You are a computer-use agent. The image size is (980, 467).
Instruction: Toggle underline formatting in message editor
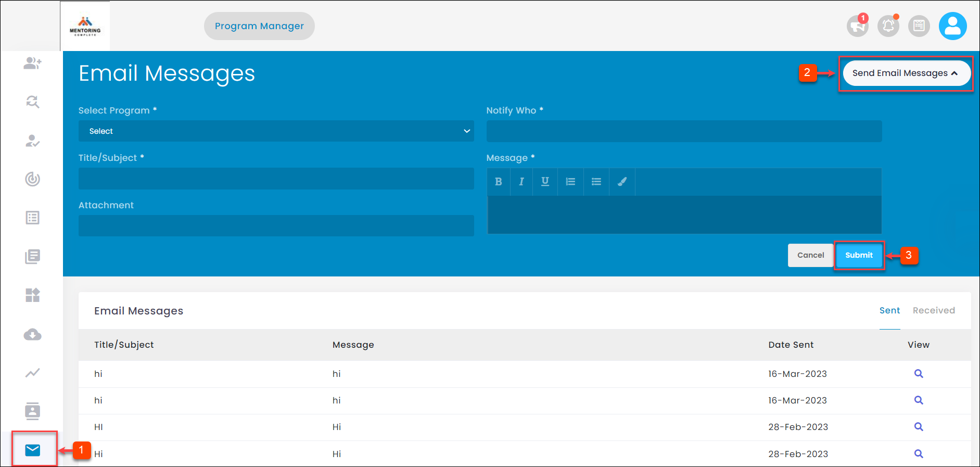click(545, 182)
